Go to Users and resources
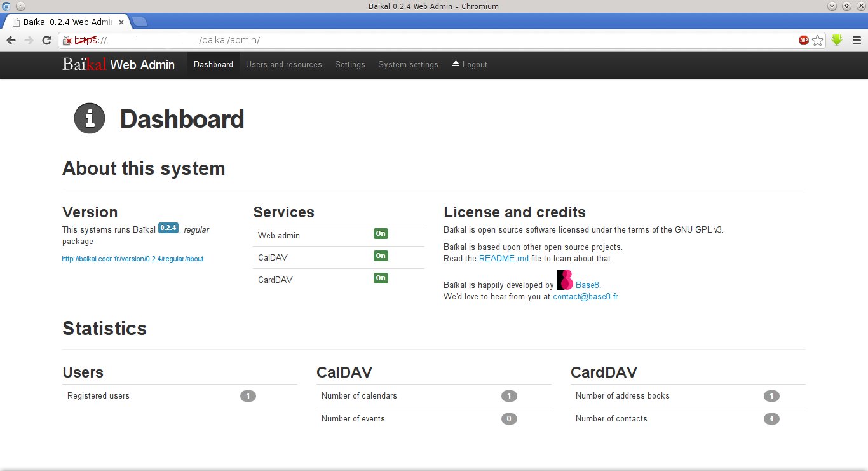Viewport: 868px width, 471px height. click(x=284, y=65)
